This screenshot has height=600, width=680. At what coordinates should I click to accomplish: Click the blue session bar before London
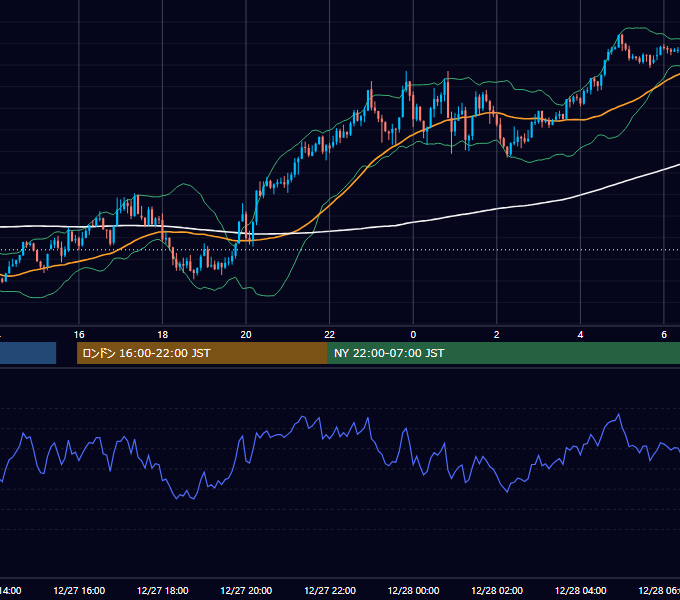28,353
